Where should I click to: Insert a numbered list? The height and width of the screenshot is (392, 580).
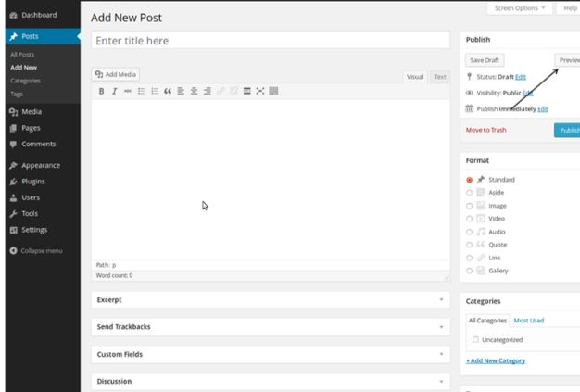click(x=154, y=91)
